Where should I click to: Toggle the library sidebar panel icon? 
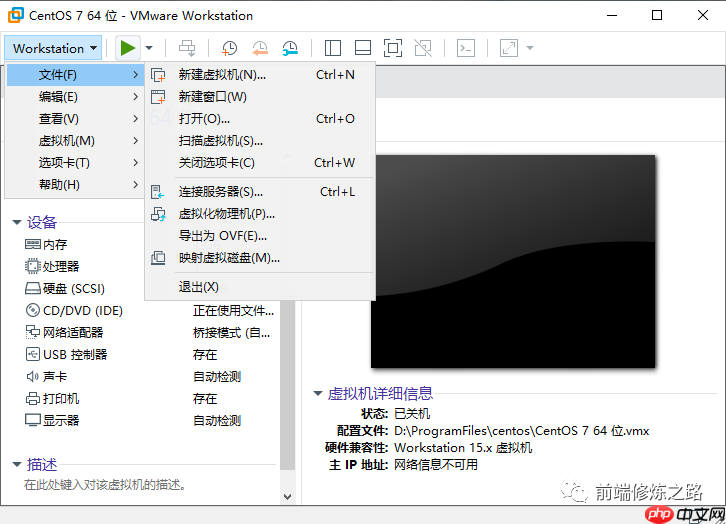[333, 48]
